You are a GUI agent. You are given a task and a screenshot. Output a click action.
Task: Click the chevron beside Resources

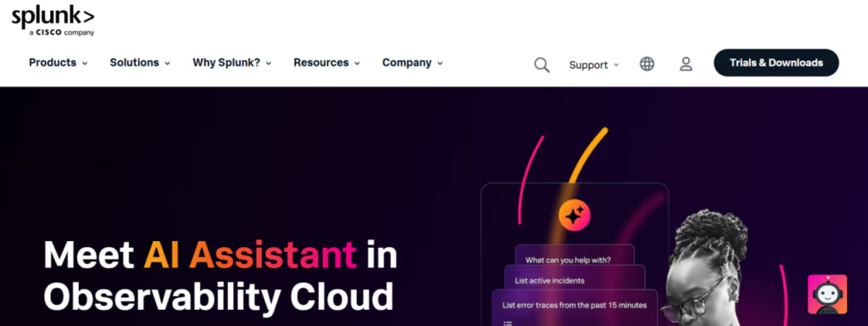357,64
